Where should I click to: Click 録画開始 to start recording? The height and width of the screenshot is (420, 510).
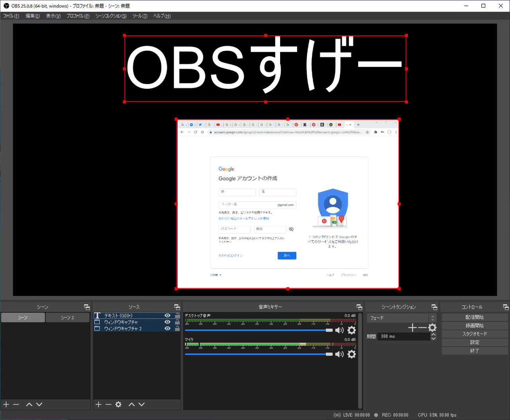coord(475,326)
